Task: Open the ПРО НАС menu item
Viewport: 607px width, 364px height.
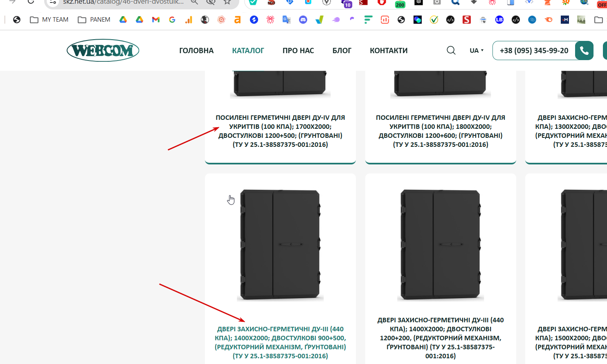Action: [x=298, y=51]
